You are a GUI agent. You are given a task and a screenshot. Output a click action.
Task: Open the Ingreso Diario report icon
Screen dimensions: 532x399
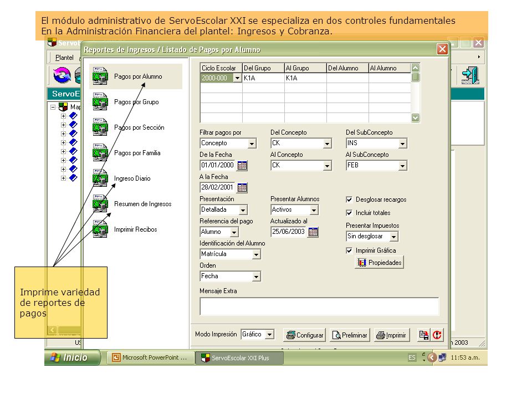tap(100, 178)
